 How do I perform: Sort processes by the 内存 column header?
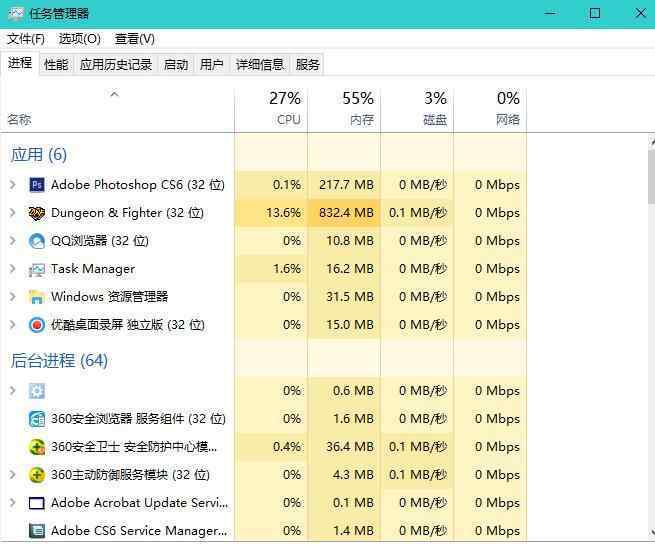point(344,109)
